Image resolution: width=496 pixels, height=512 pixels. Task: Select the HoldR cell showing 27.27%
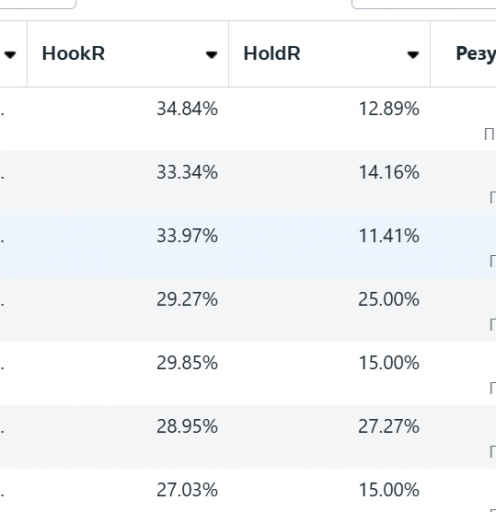point(389,427)
